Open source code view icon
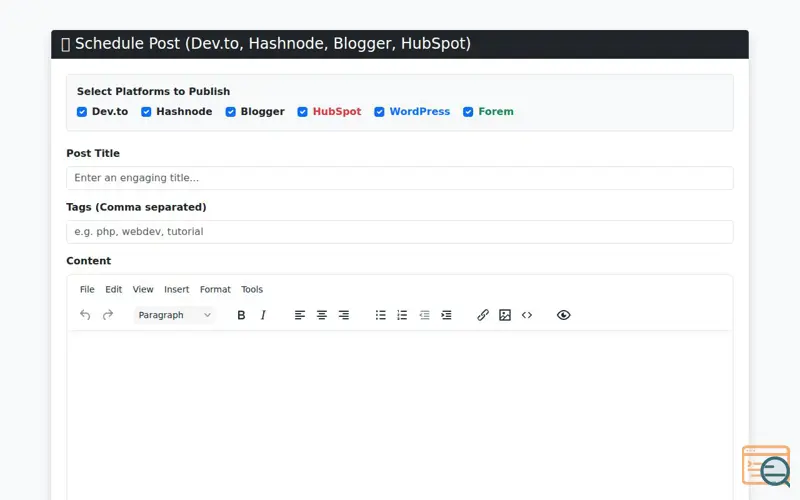Screen dimensions: 800x500 click(527, 315)
